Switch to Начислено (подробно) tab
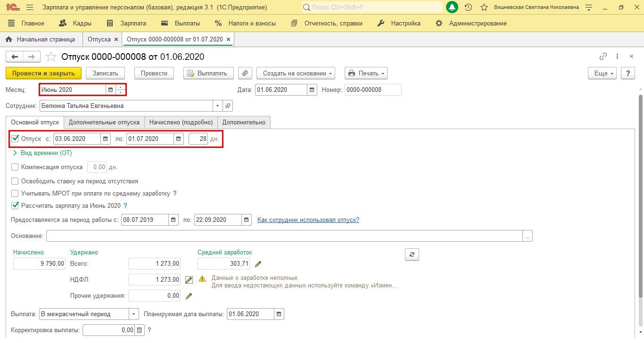Image resolution: width=644 pixels, height=343 pixels. pos(181,122)
